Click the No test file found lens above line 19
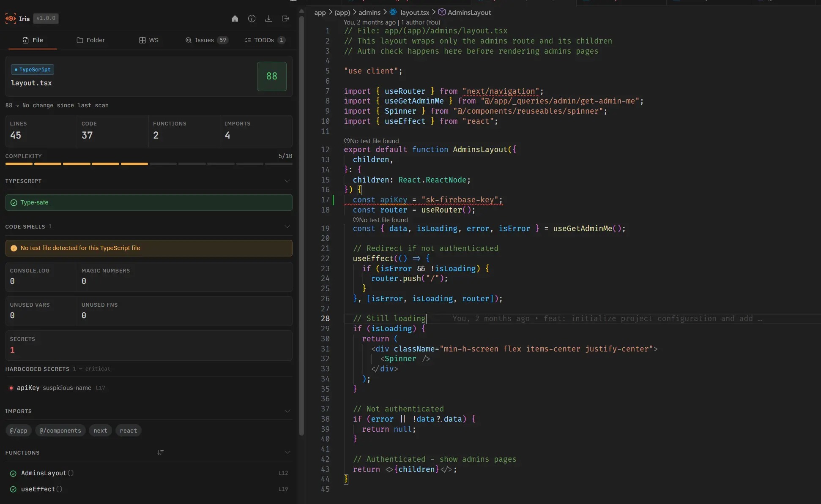 tap(380, 220)
